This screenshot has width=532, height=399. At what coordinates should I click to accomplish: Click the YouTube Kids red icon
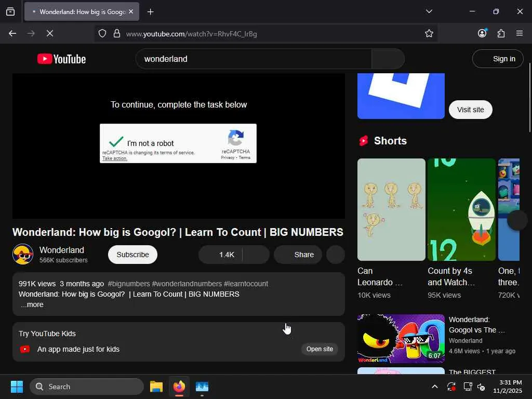(25, 349)
